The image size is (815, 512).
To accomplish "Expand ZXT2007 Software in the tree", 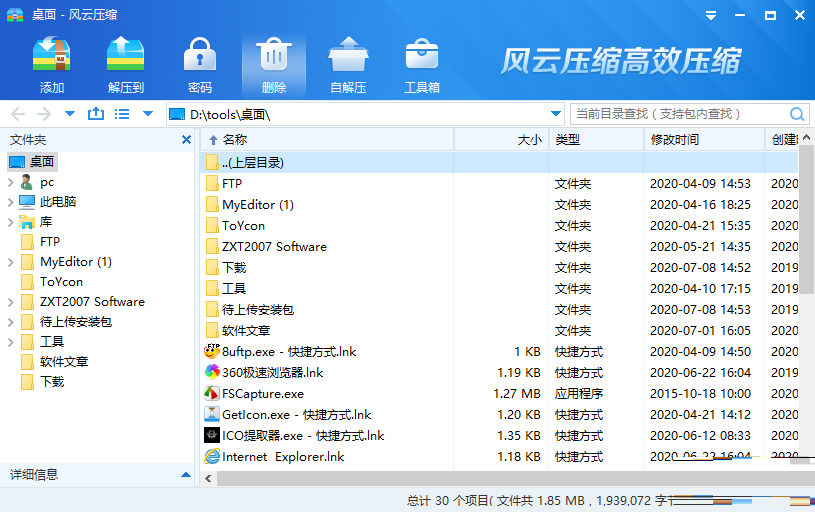I will 10,302.
